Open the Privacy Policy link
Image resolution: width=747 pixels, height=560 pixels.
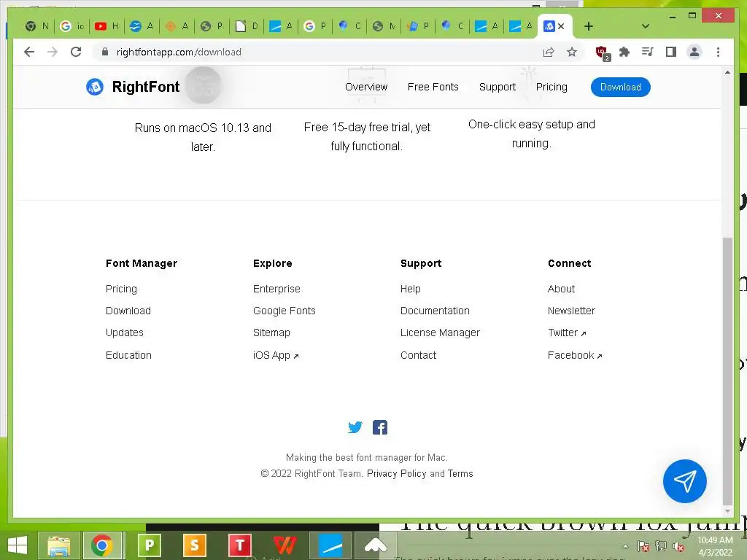396,473
